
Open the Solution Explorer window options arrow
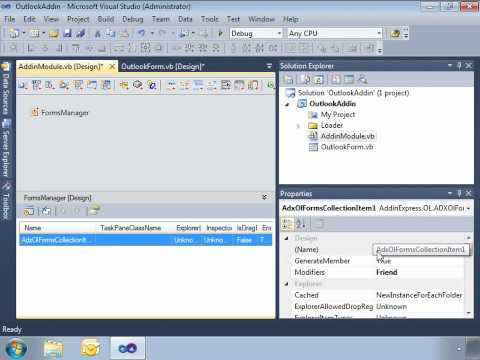coord(450,66)
